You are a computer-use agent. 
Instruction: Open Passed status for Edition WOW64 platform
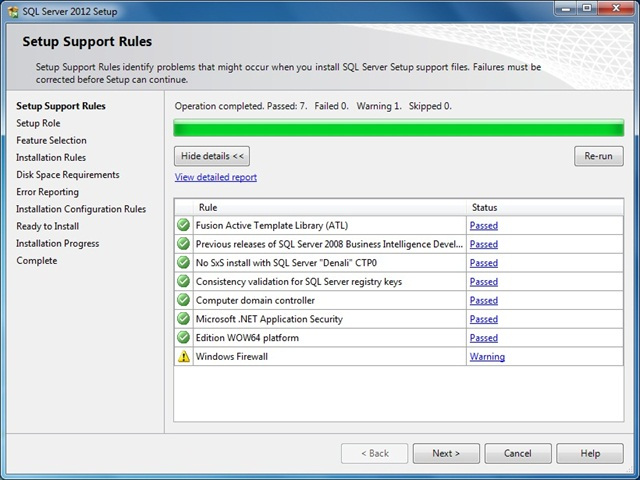[x=484, y=338]
